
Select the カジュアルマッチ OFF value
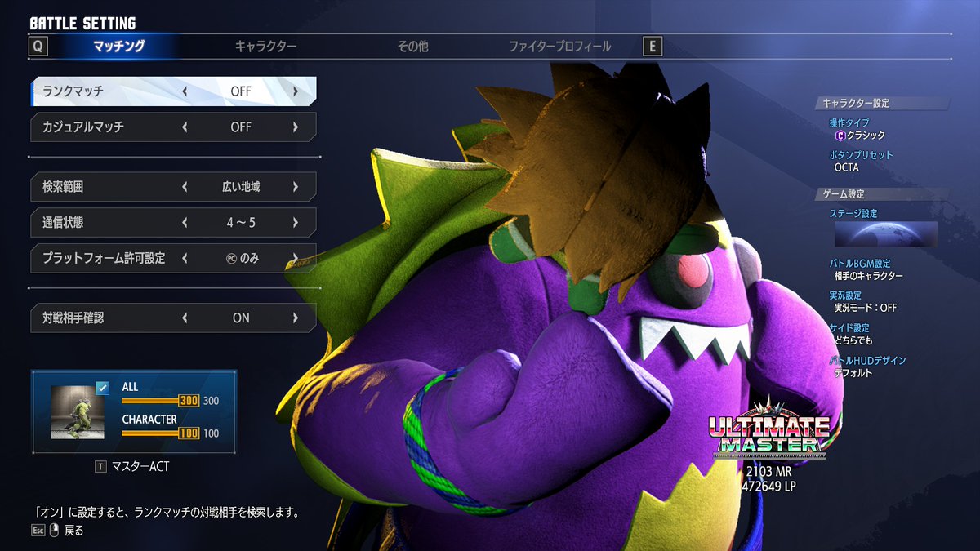(241, 127)
